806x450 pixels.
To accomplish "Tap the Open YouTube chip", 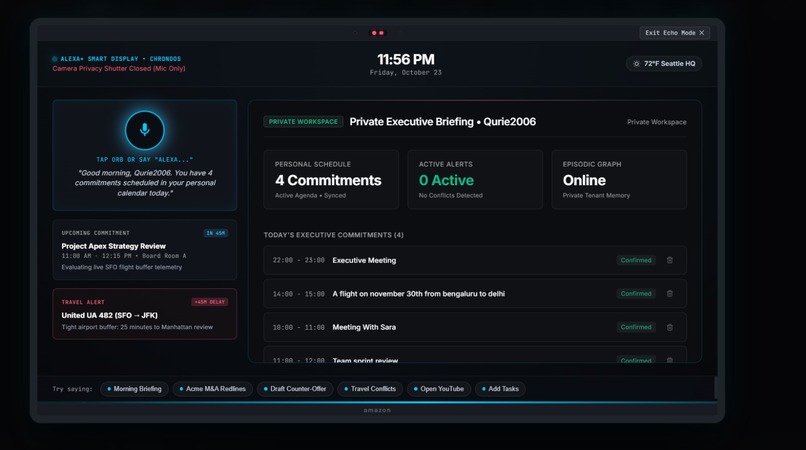I will coord(439,389).
